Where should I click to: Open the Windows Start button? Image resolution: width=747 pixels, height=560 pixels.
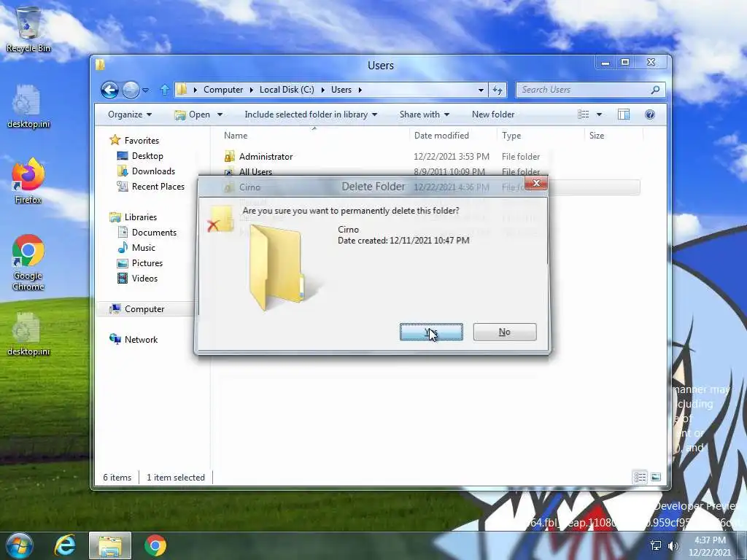coord(19,545)
